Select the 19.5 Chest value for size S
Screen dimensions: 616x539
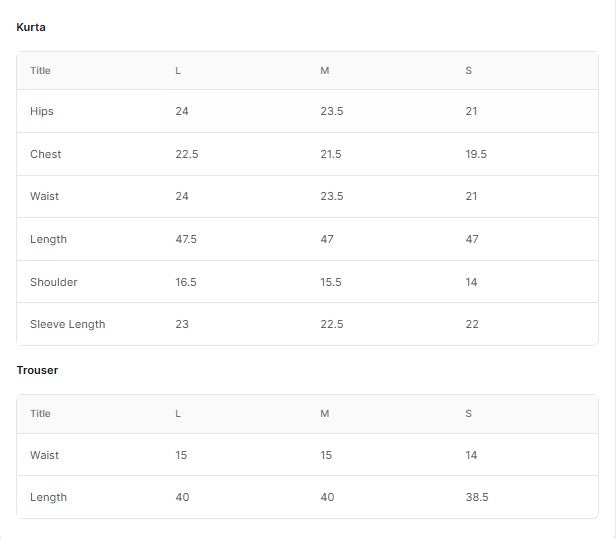point(476,154)
